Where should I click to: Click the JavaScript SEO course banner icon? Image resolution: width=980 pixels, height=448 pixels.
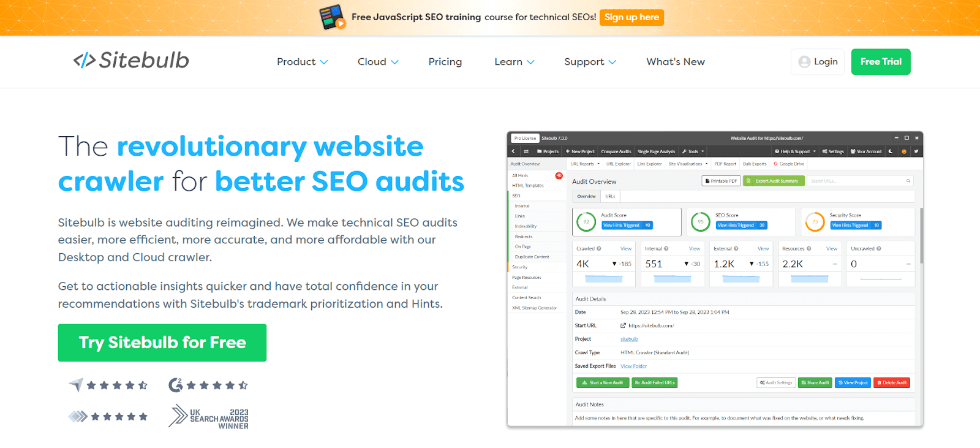pos(333,17)
